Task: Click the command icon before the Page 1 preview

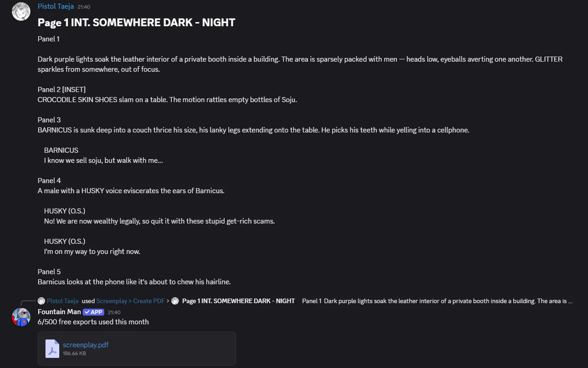Action: (175, 301)
